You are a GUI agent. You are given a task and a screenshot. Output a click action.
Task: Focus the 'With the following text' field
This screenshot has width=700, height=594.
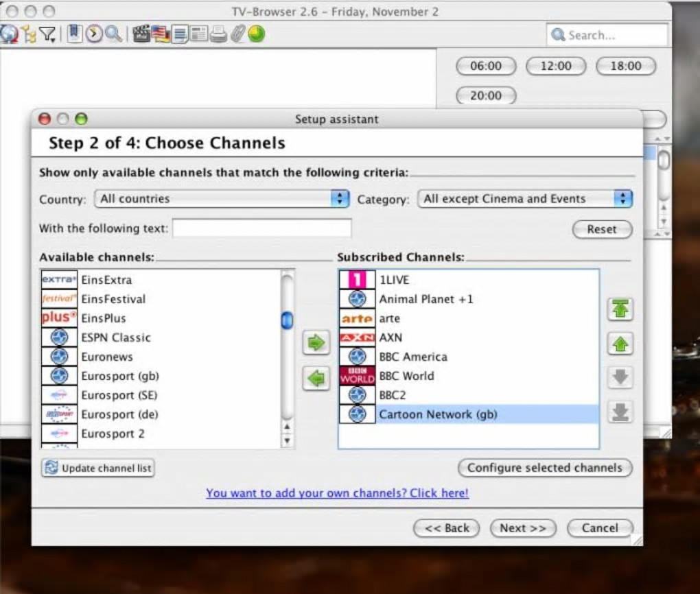262,228
